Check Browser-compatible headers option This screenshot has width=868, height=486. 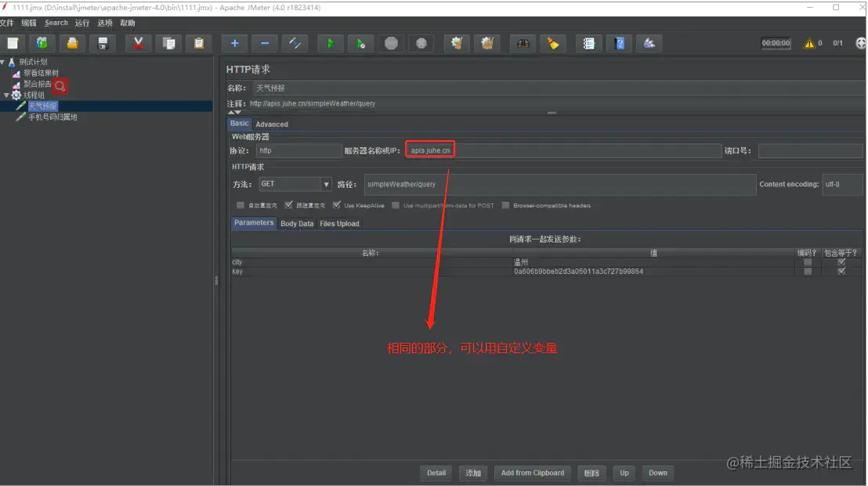(x=505, y=205)
